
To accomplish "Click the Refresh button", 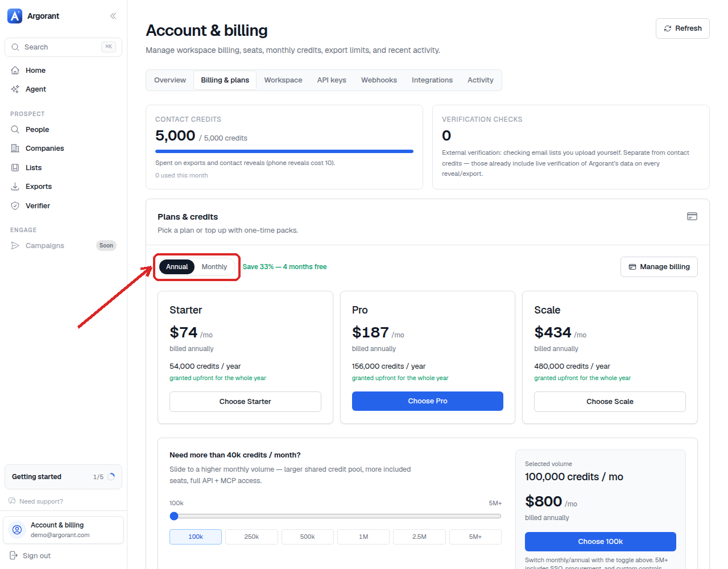I will (x=682, y=28).
